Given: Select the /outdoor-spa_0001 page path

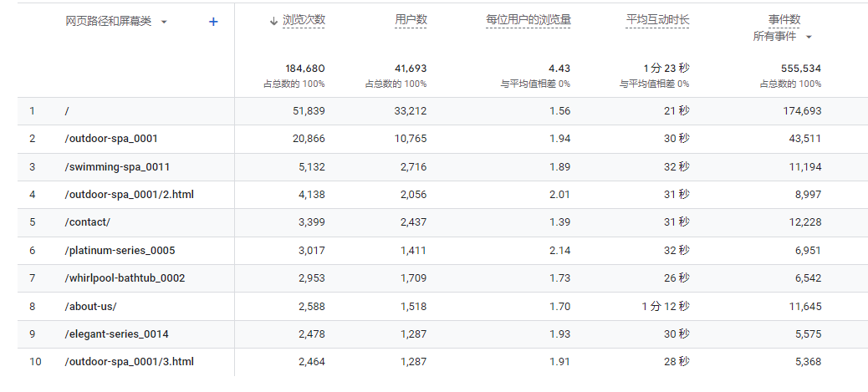Looking at the screenshot, I should click(x=111, y=139).
